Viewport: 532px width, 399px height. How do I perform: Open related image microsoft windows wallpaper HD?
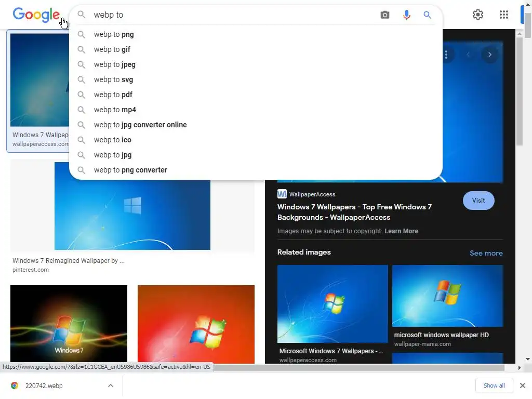(447, 296)
